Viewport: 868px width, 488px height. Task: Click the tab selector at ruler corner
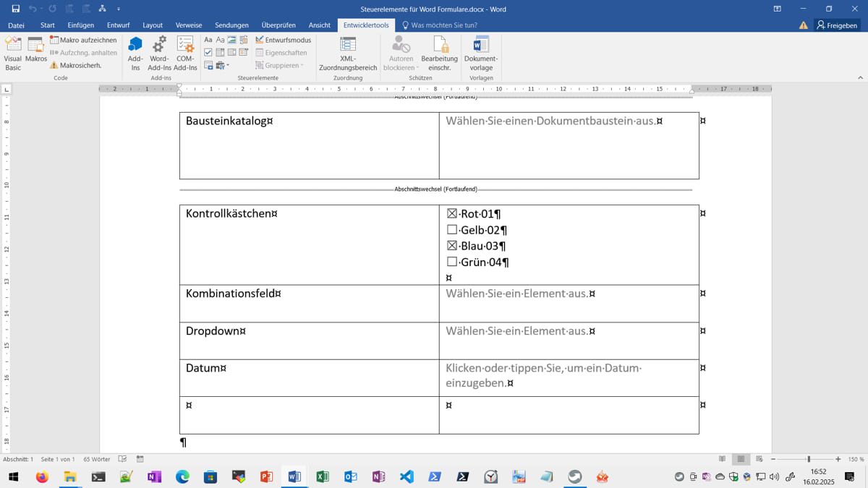tap(7, 89)
